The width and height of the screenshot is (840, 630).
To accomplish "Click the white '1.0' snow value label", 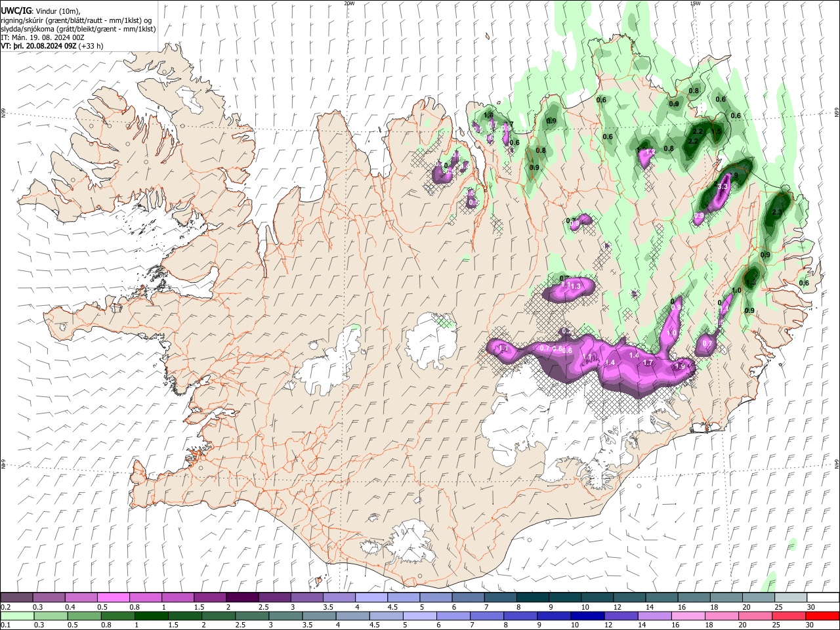I will click(x=671, y=334).
